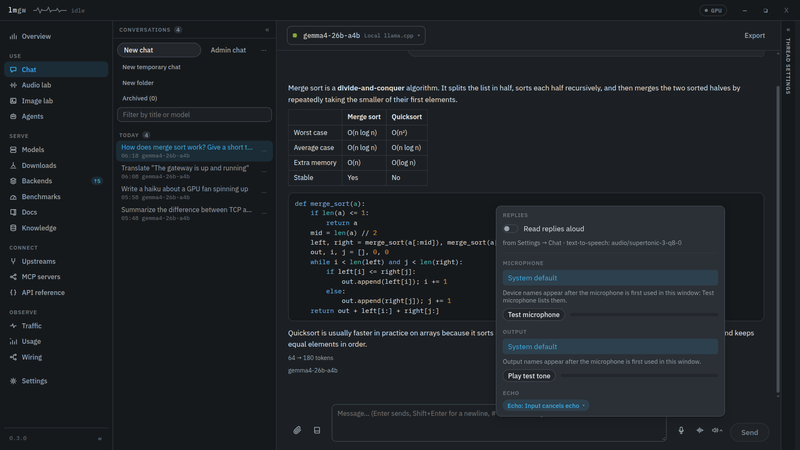Screen dimensions: 800x450
Task: Click the '64 → 180 tokens' label
Action: pyautogui.click(x=310, y=358)
